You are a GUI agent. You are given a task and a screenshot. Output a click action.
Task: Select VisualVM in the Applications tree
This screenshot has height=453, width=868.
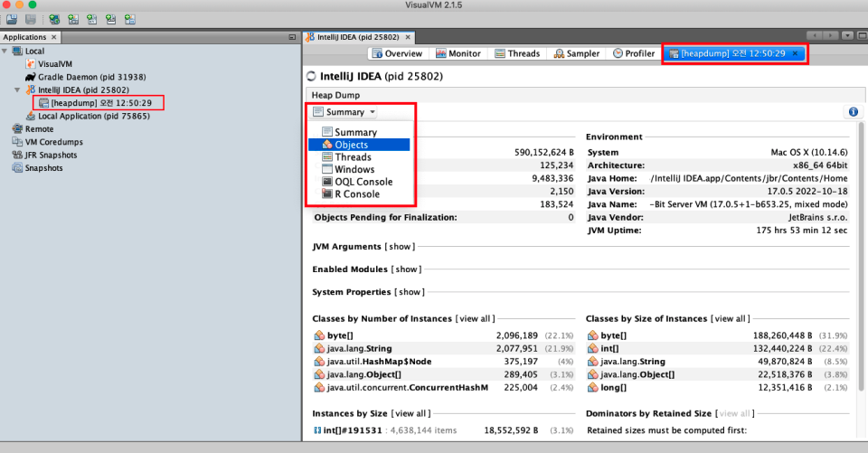(x=49, y=63)
